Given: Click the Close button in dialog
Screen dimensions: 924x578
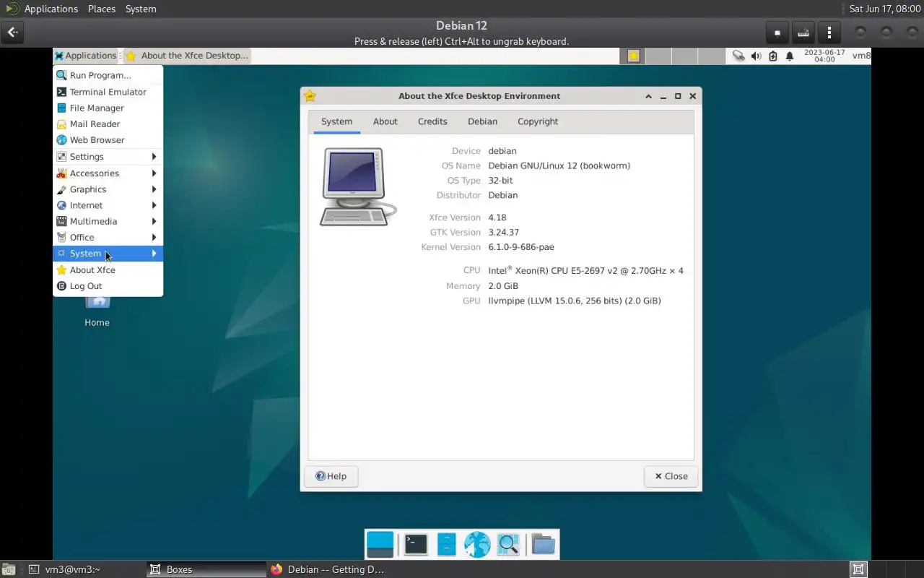Looking at the screenshot, I should click(x=671, y=476).
